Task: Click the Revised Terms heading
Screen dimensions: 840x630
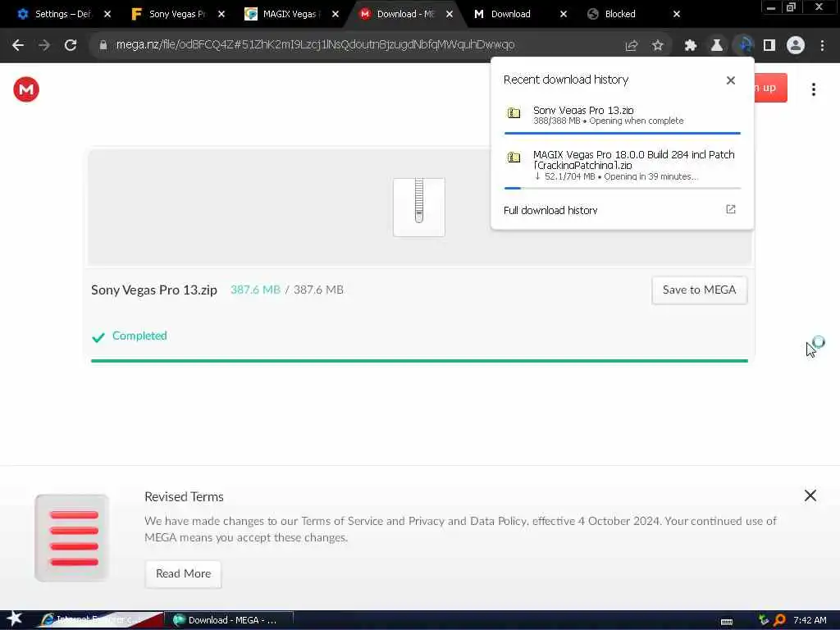Action: [184, 496]
